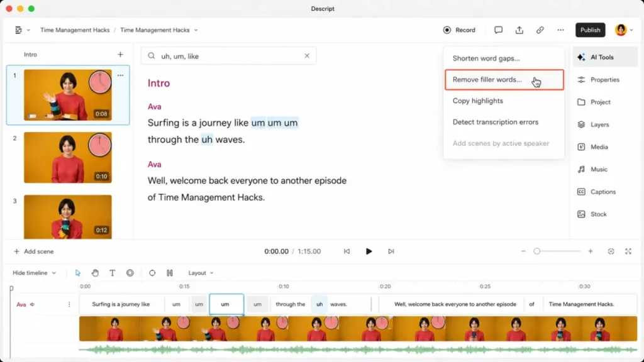
Task: Select the arrow pointer tool
Action: pyautogui.click(x=78, y=273)
